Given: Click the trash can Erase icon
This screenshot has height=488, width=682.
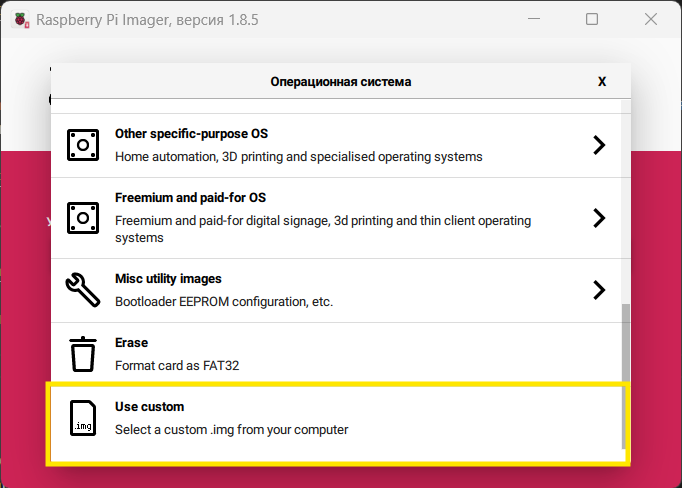Looking at the screenshot, I should [x=83, y=354].
